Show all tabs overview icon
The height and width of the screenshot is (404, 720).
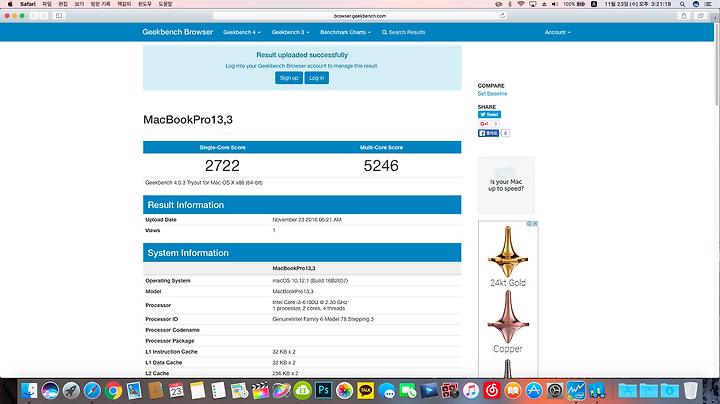point(700,16)
